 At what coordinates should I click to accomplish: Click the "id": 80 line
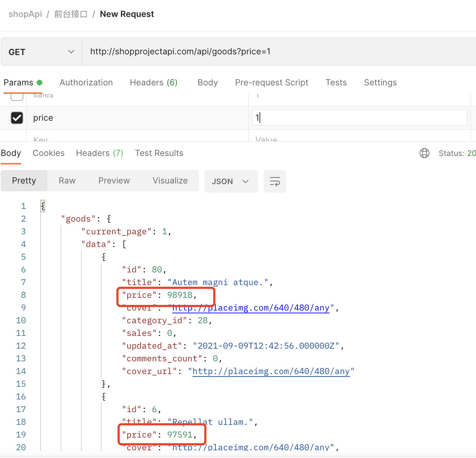point(144,270)
